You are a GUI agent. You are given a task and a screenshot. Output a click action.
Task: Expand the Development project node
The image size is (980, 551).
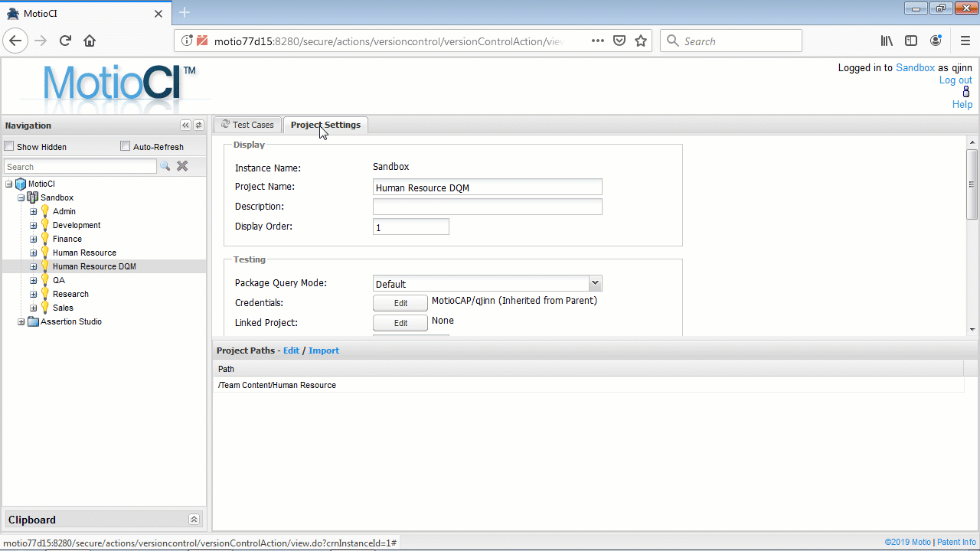(x=34, y=225)
